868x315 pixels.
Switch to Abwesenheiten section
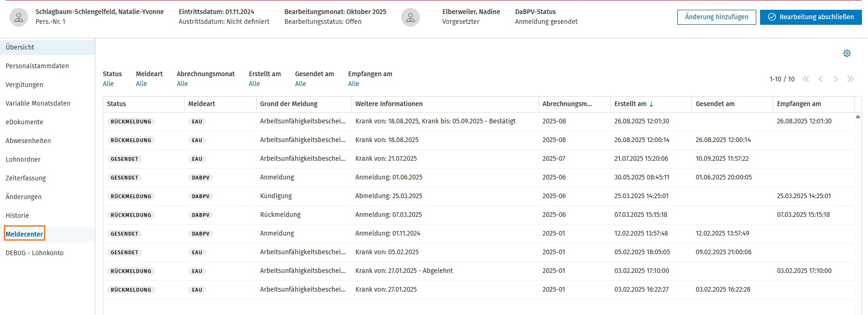[x=28, y=141]
